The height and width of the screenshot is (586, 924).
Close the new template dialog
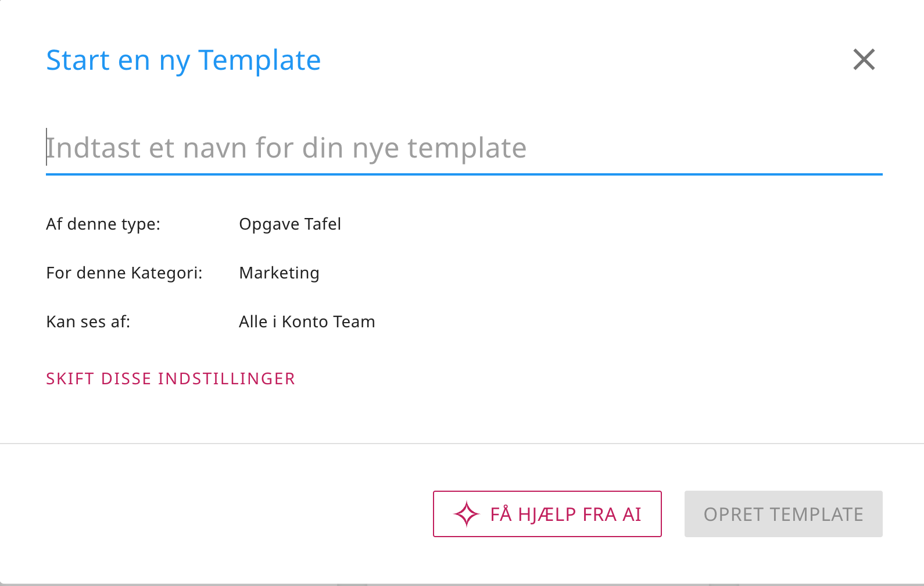click(x=864, y=59)
